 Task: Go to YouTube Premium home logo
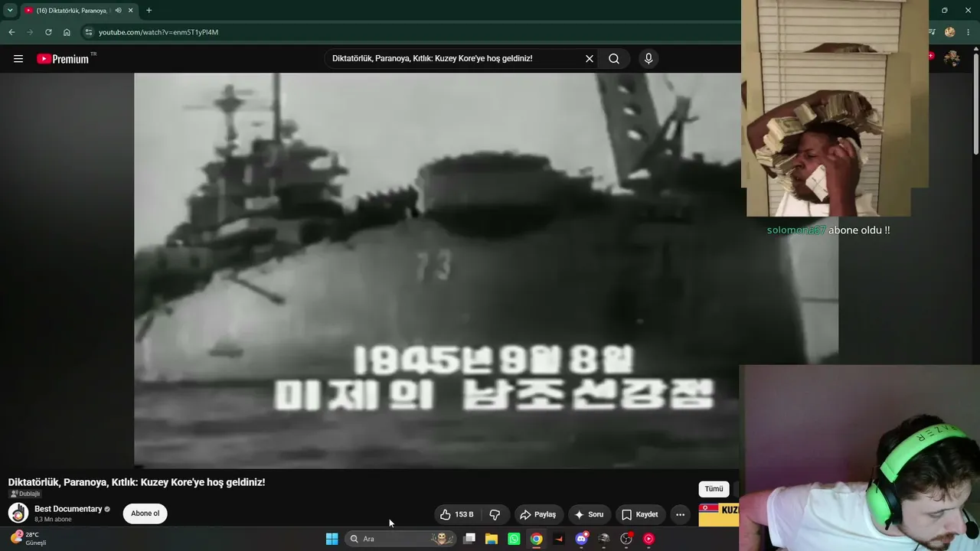click(63, 59)
